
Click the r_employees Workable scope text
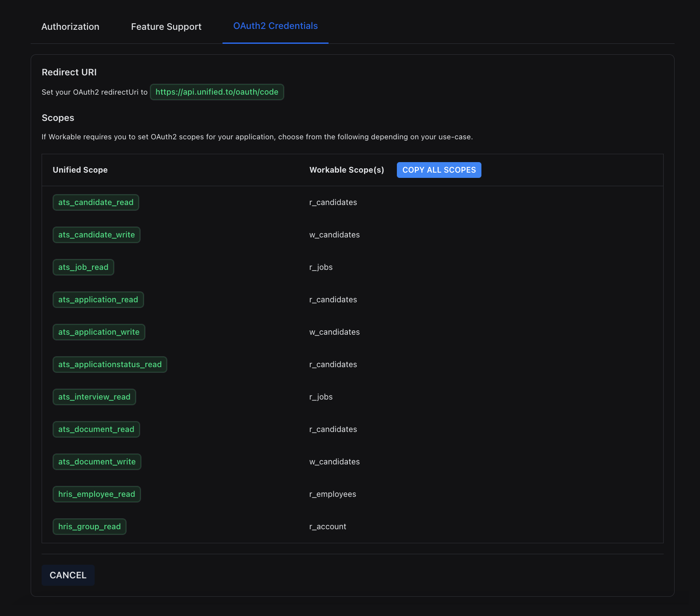tap(332, 494)
